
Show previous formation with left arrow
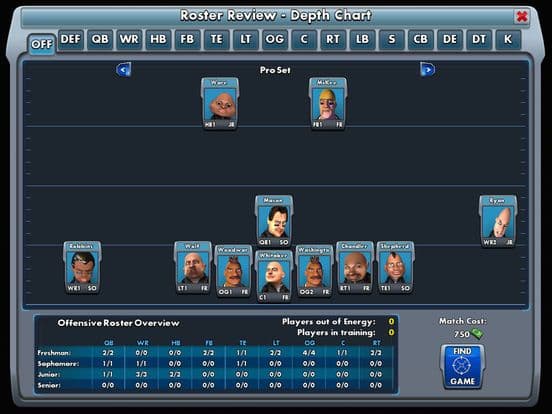click(x=124, y=69)
